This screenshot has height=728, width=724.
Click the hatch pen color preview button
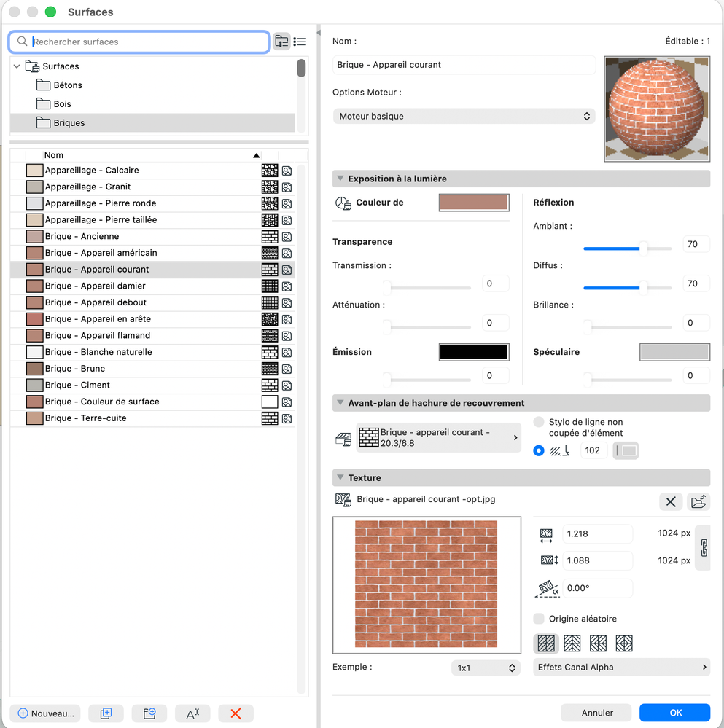pos(626,450)
